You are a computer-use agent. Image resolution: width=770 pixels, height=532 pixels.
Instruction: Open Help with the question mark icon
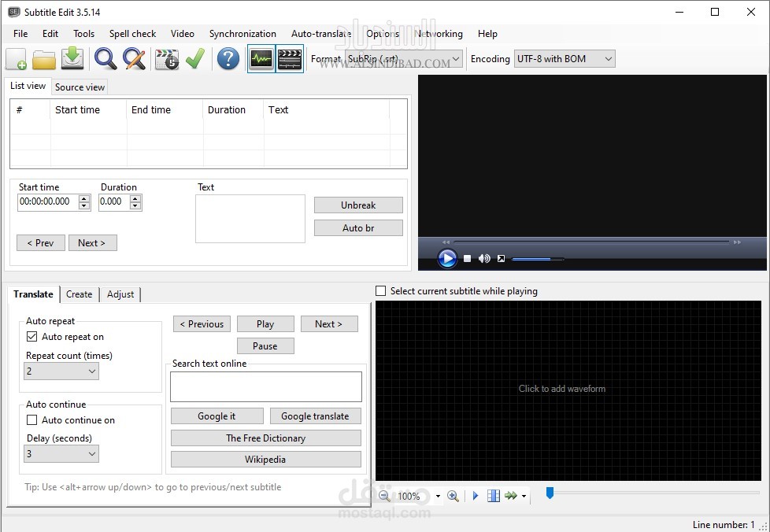point(228,59)
